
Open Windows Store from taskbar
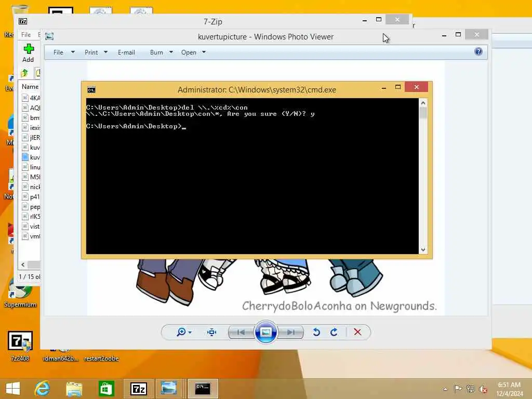[106, 389]
